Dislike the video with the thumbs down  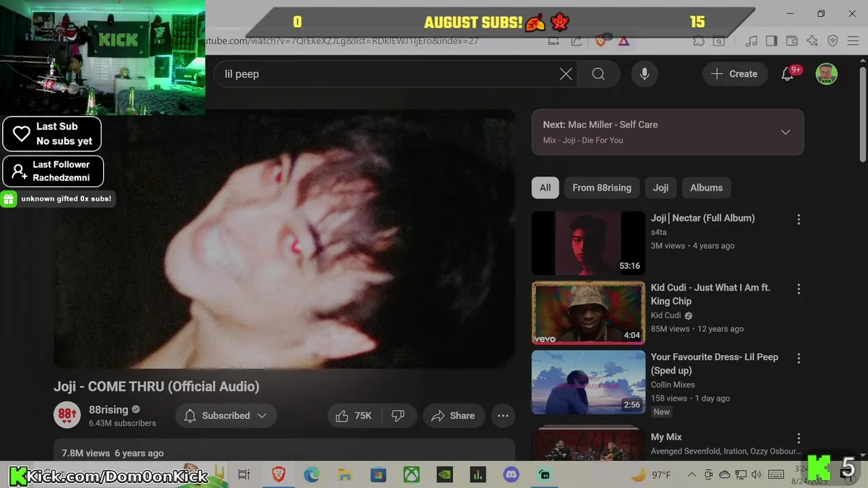click(398, 415)
